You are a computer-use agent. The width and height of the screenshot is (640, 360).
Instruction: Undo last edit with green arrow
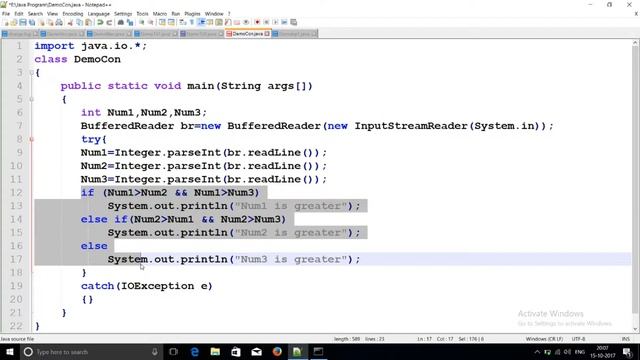tap(100, 22)
